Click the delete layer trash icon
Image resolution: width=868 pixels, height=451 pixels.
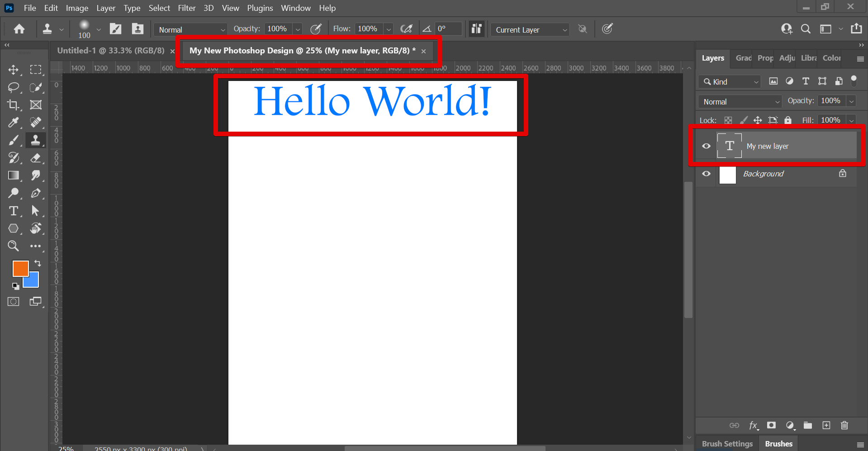(844, 425)
